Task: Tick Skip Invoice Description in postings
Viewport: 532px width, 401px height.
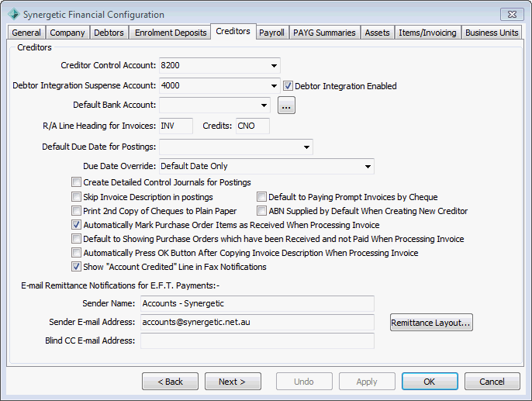Action: 76,197
